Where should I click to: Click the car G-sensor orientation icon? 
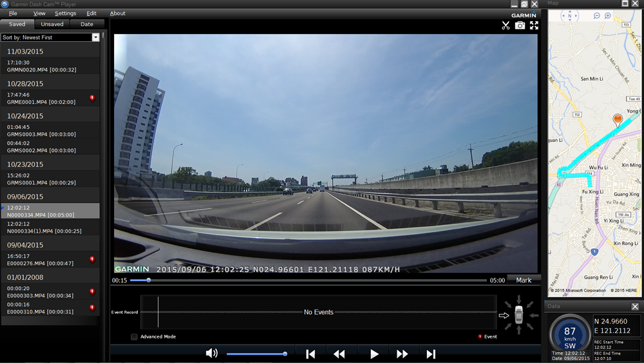(518, 315)
